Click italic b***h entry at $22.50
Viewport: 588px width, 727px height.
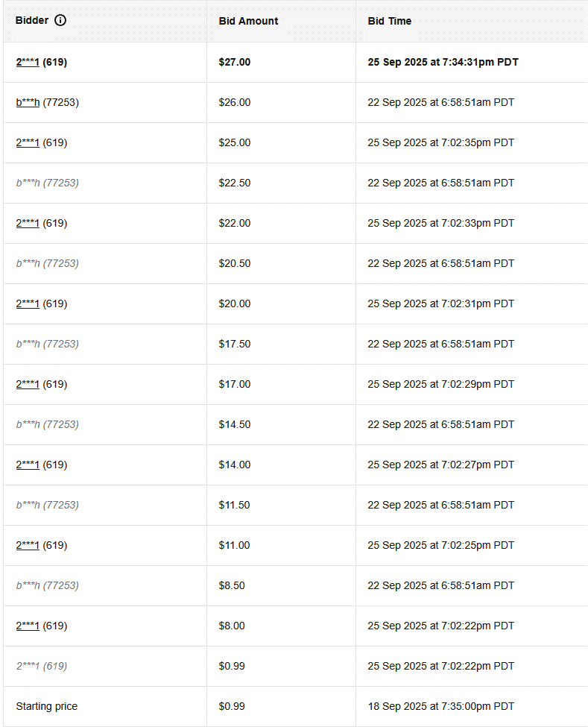coord(47,183)
